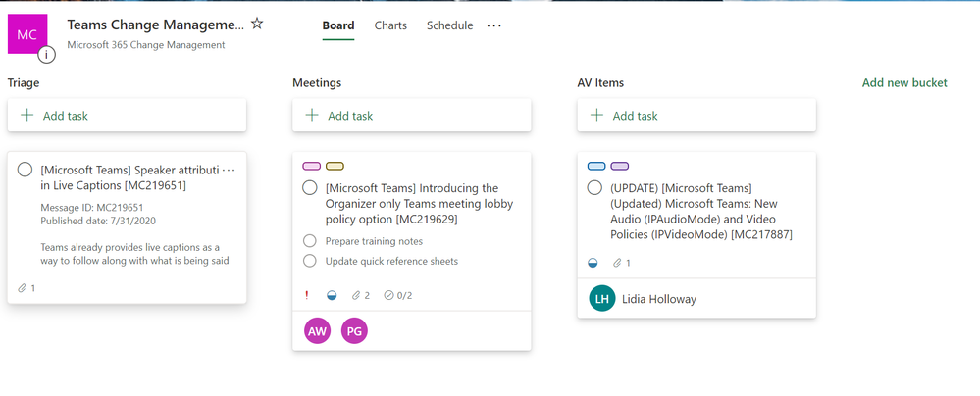The height and width of the screenshot is (396, 980).
Task: Open the Schedule tab
Action: tap(450, 25)
